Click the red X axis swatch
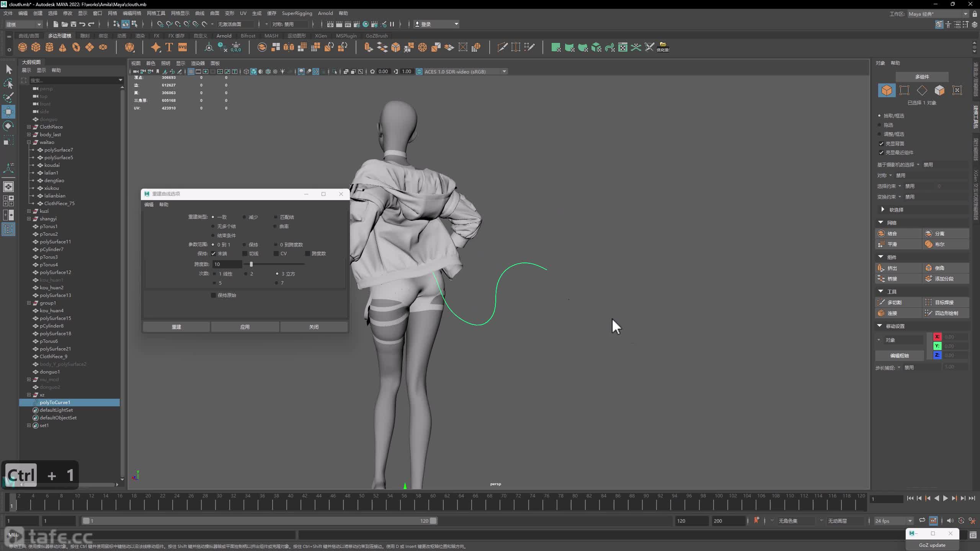Image resolution: width=980 pixels, height=551 pixels. (x=937, y=337)
